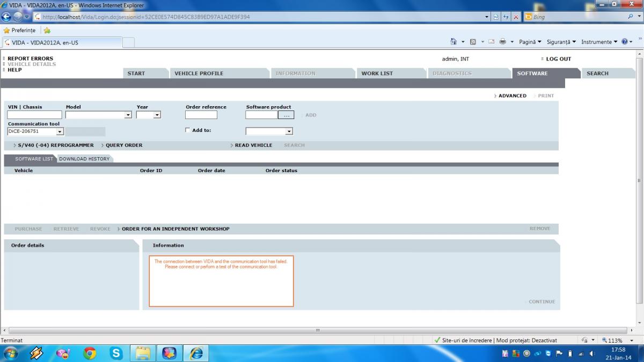
Task: Click the RSS feeds icon in command bar
Action: pyautogui.click(x=473, y=42)
